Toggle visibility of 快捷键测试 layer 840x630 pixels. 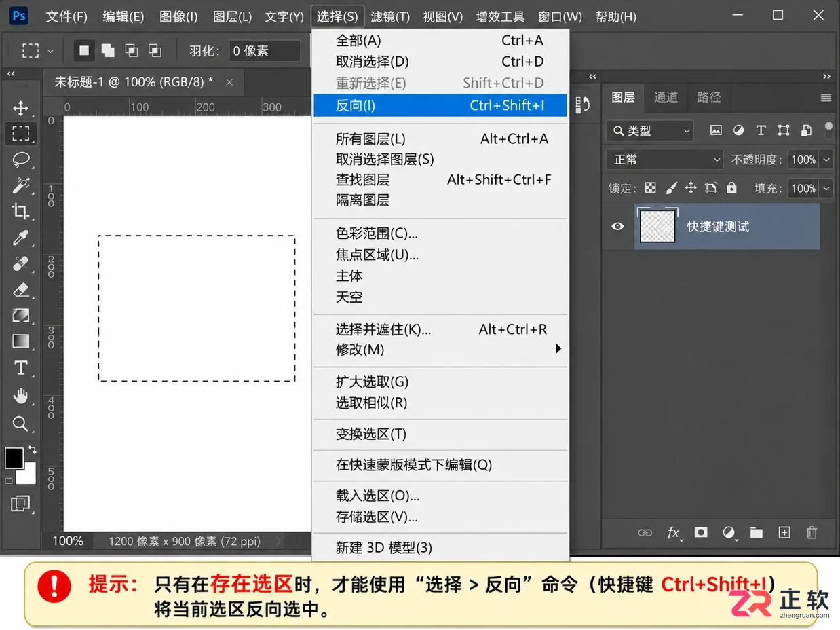click(x=617, y=226)
